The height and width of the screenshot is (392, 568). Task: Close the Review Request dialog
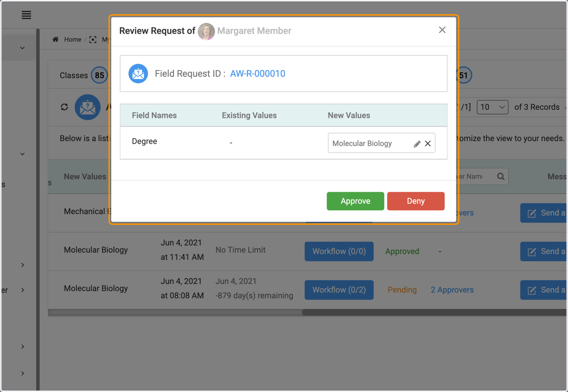[442, 30]
